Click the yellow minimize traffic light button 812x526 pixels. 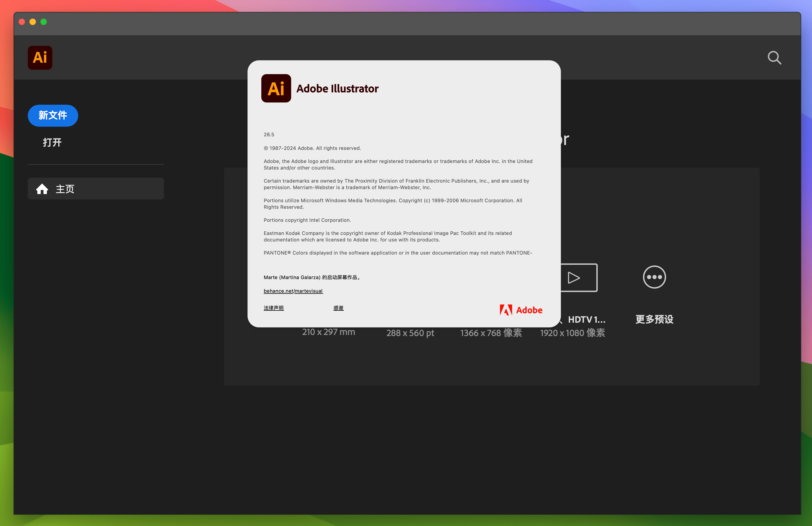tap(33, 22)
